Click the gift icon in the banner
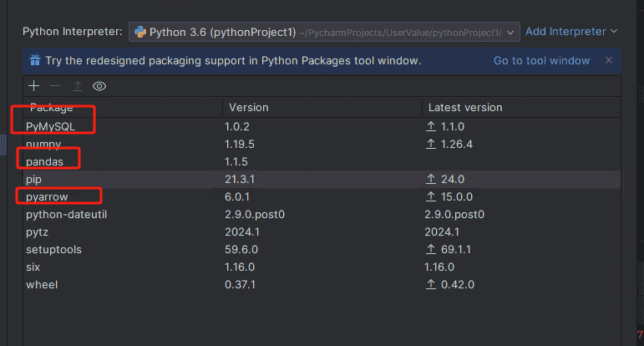The image size is (644, 346). pos(35,61)
